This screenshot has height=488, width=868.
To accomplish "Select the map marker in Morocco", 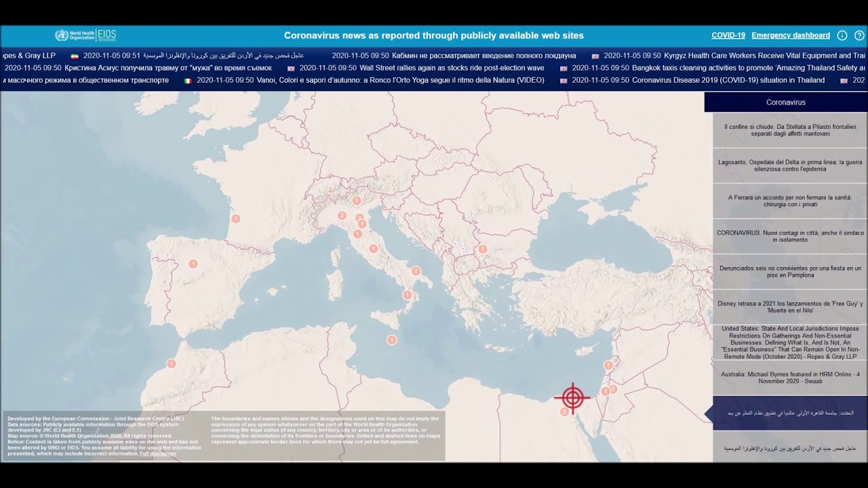I will pos(172,364).
